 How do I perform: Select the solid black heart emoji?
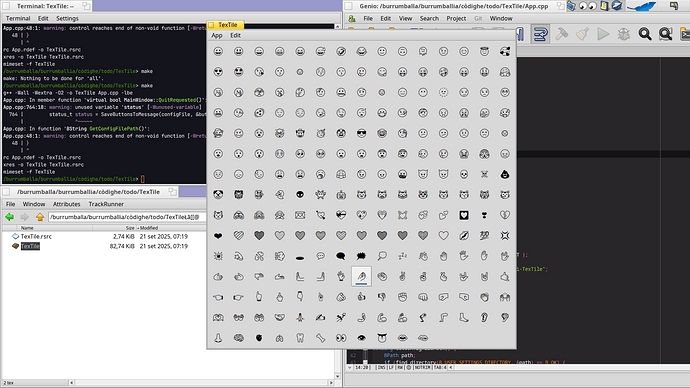218,236
